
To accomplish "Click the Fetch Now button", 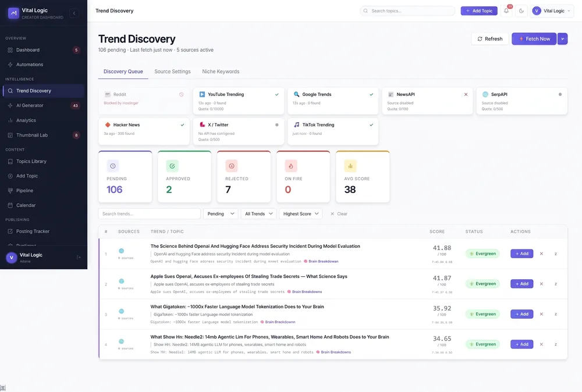I will pyautogui.click(x=534, y=39).
